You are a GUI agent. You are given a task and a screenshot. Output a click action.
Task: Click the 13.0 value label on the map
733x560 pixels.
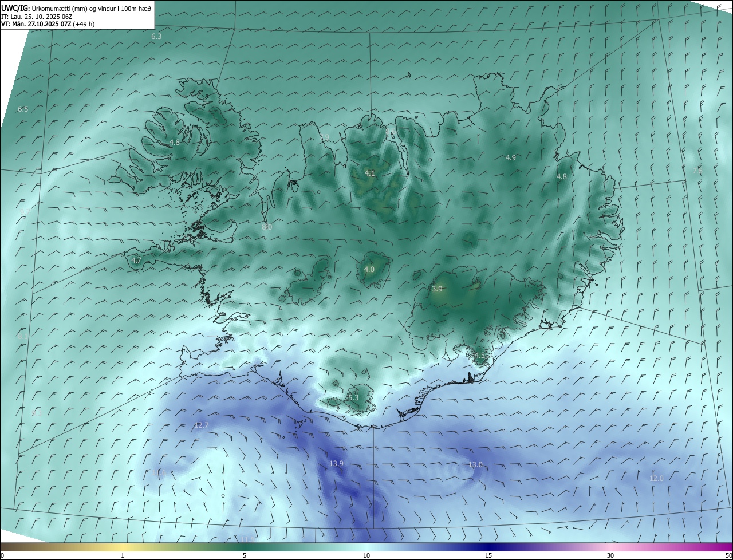(x=475, y=464)
